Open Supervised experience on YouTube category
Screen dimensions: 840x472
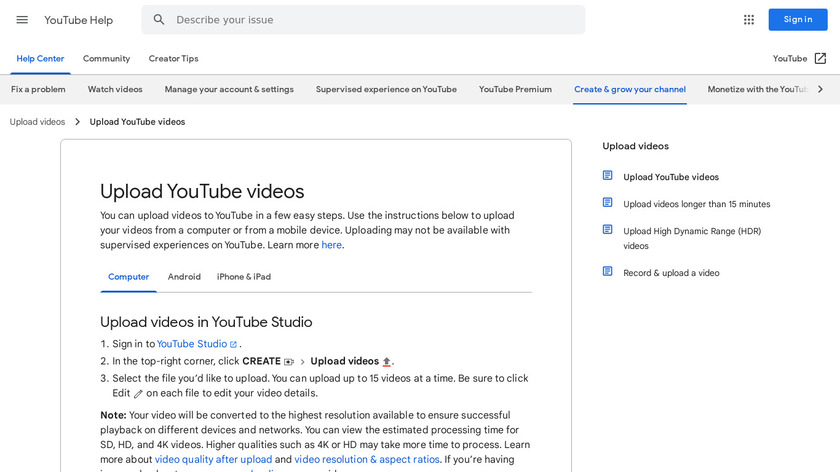click(x=386, y=89)
